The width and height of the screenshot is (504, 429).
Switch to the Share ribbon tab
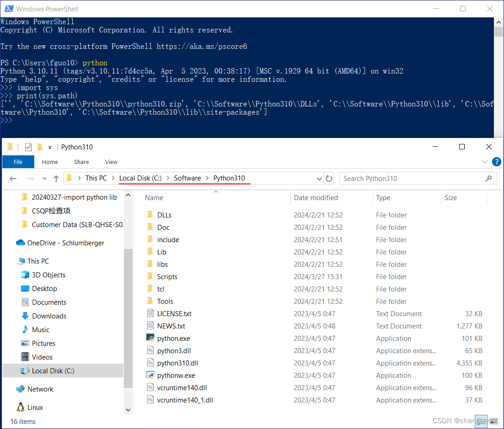click(81, 162)
